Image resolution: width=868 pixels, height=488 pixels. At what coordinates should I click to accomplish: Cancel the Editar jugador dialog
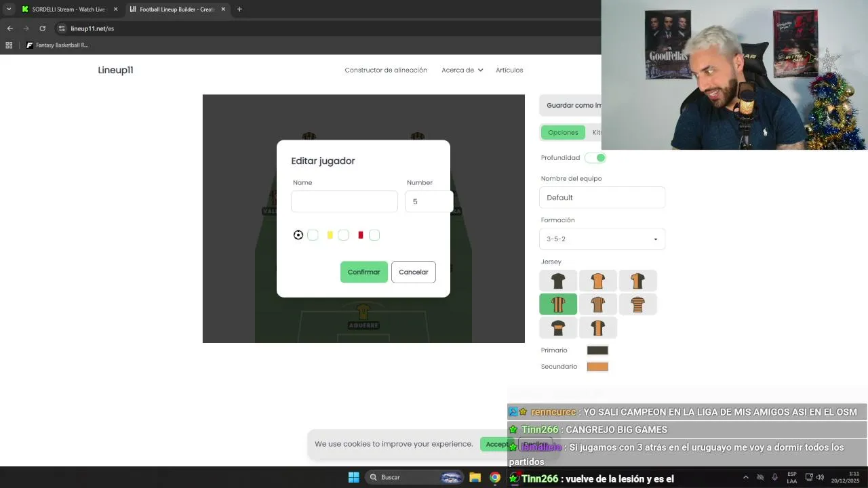(414, 272)
